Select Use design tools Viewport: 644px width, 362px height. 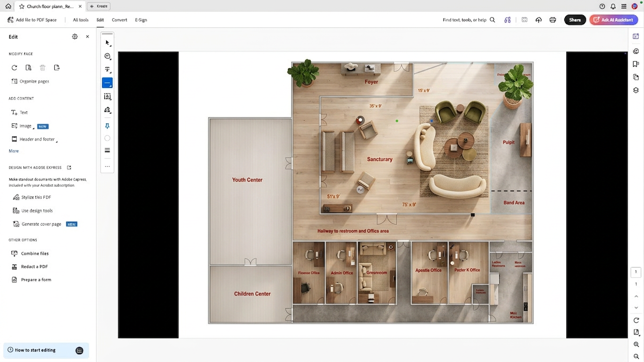click(x=33, y=210)
